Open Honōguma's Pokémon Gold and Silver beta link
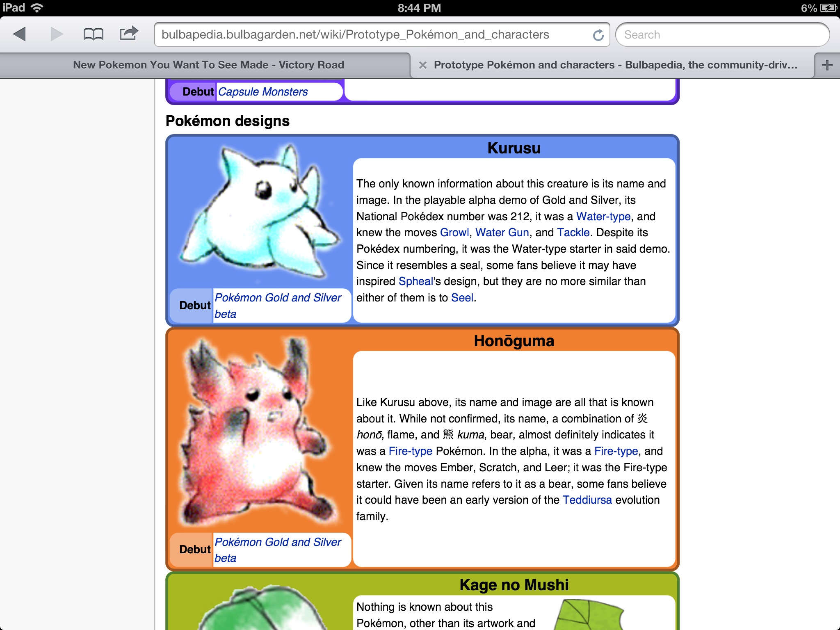The image size is (840, 630). (278, 550)
